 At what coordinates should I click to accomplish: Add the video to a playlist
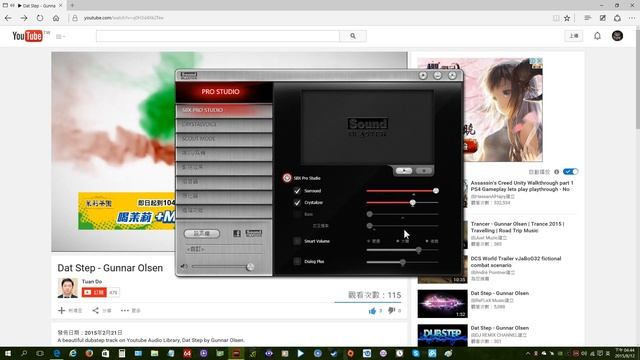coord(70,311)
